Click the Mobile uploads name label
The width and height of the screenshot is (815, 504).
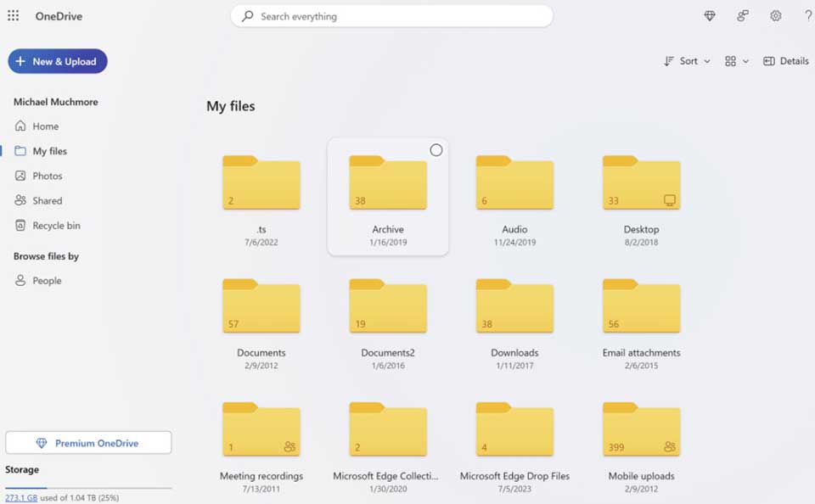642,476
